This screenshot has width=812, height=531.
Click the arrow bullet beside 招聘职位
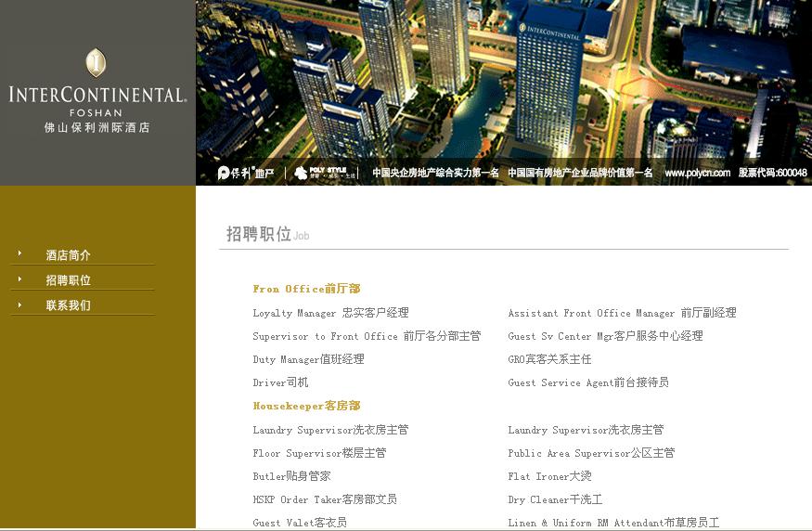[19, 279]
